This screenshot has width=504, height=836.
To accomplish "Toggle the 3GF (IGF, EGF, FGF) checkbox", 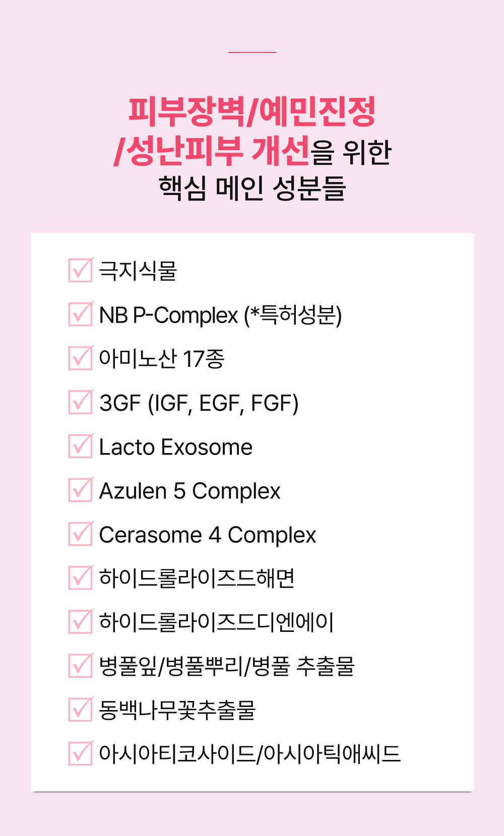I will coord(81,402).
